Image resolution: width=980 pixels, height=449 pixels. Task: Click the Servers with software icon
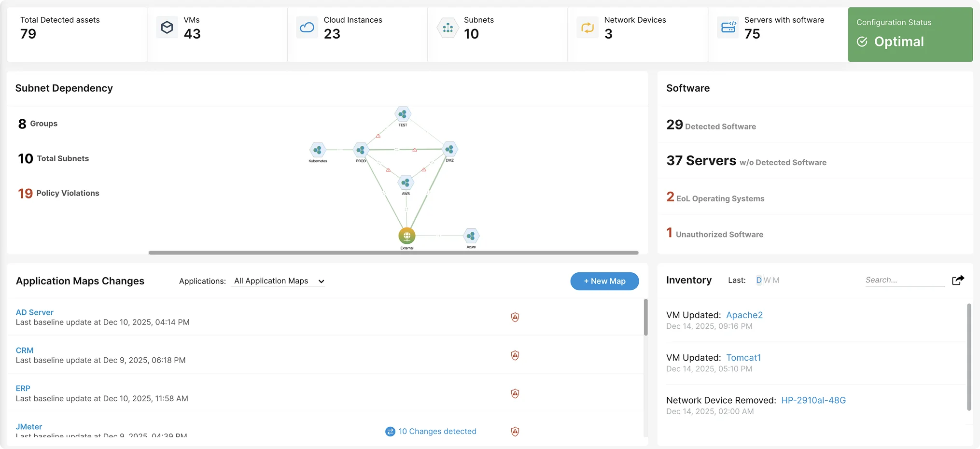point(728,28)
